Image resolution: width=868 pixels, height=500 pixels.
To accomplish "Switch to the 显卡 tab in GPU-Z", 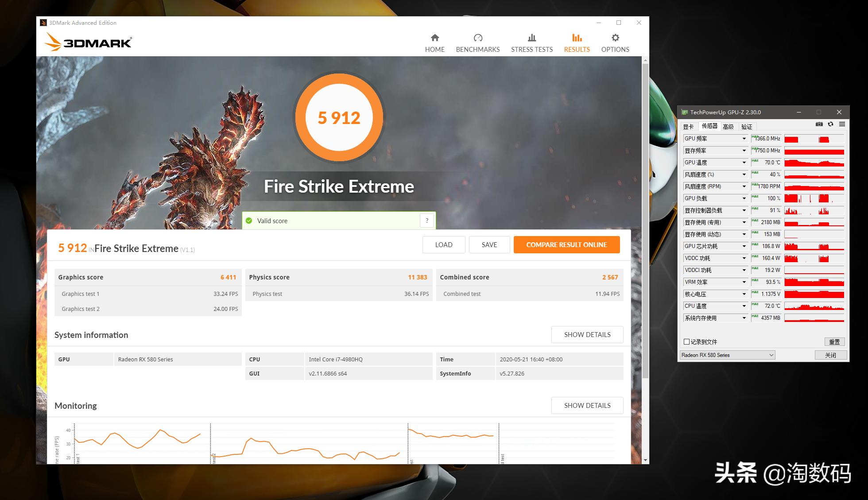I will coord(688,127).
